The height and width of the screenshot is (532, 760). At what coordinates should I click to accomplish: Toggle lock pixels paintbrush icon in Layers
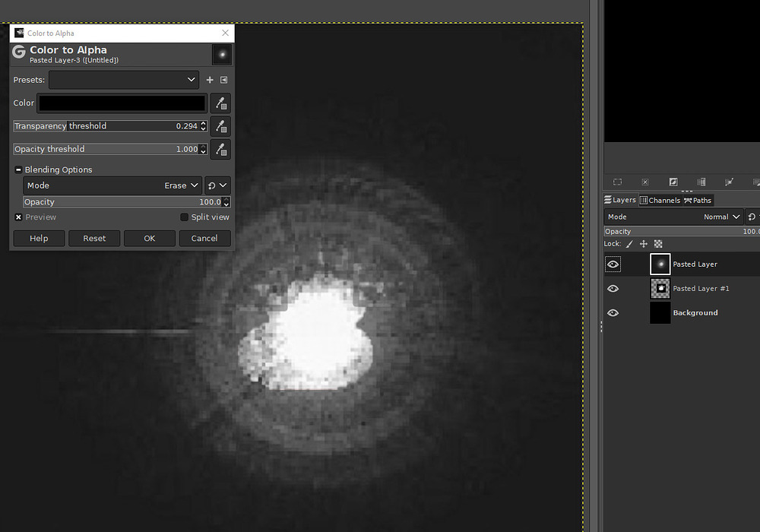tap(629, 244)
